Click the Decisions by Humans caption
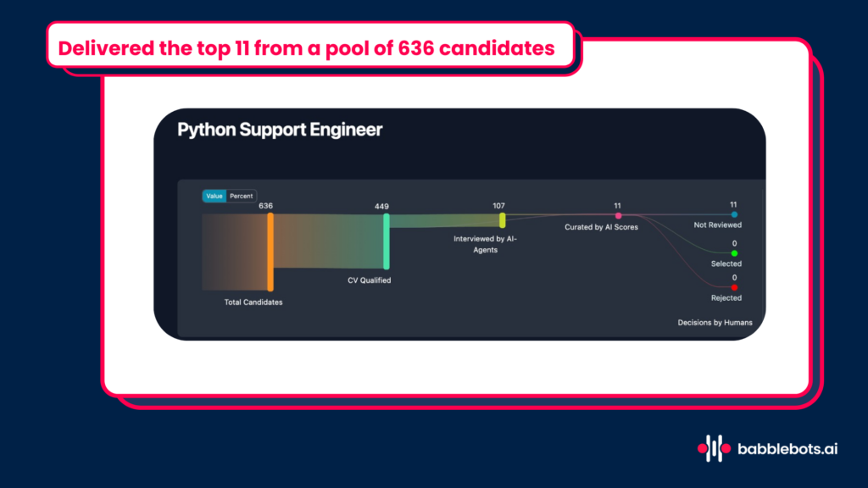 pyautogui.click(x=715, y=323)
